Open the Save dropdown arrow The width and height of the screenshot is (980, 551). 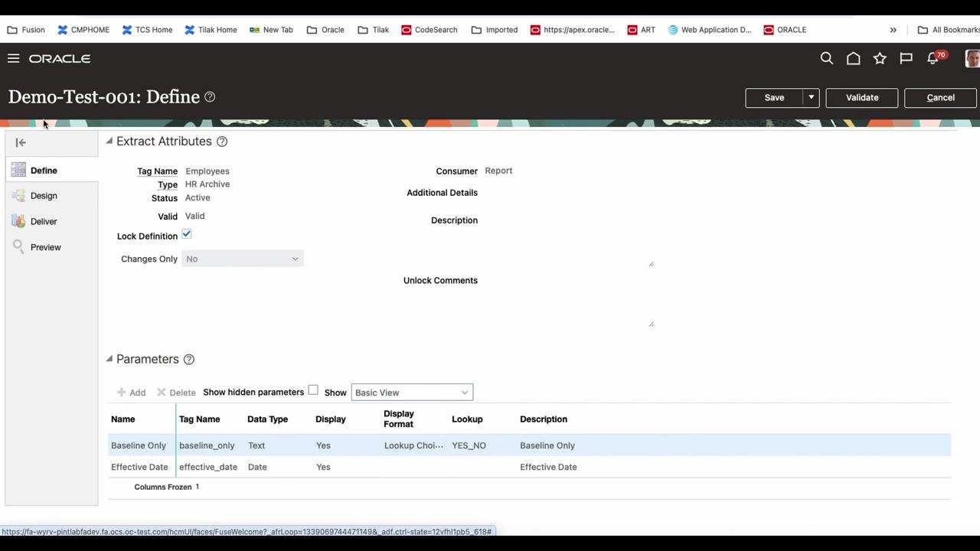tap(811, 97)
